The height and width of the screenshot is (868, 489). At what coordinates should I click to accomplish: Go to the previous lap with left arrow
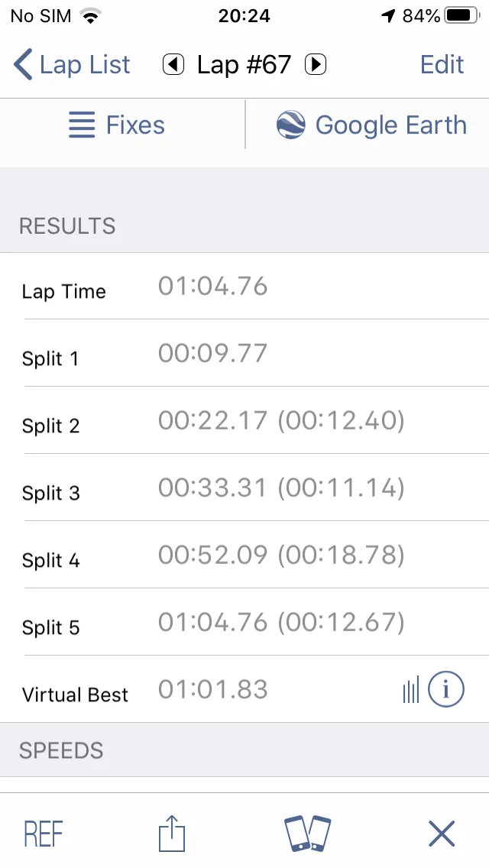point(173,65)
